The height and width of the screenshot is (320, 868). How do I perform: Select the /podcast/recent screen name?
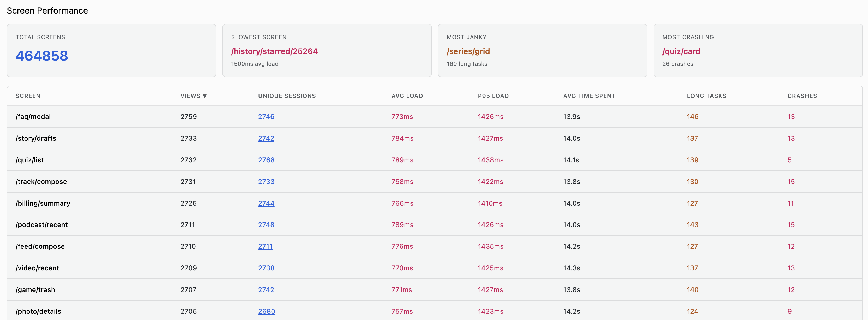[41, 224]
